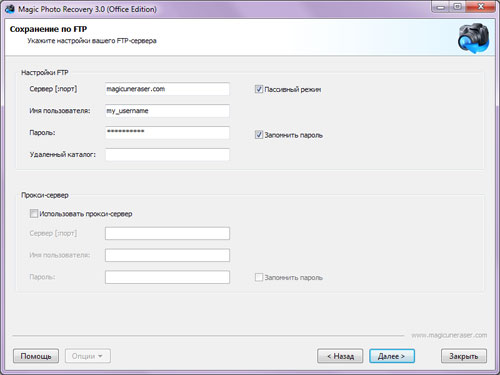The height and width of the screenshot is (375, 500).
Task: Click the Удаленный каталог input field
Action: [167, 155]
